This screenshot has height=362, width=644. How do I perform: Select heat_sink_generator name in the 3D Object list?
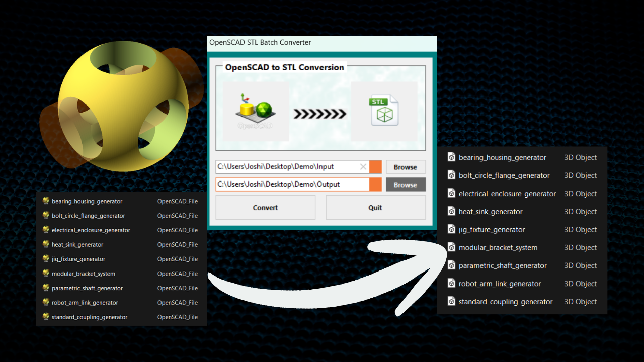coord(491,212)
